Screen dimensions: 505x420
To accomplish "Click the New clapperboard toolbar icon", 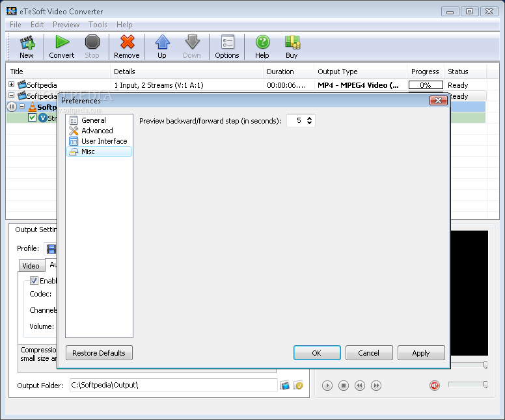I will [27, 43].
